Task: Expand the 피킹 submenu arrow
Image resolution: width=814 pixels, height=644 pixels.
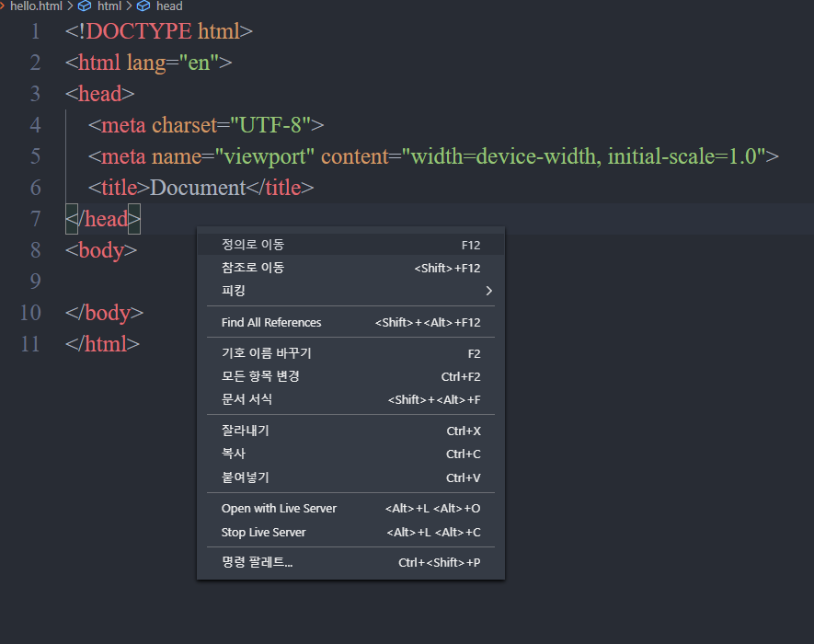Action: point(488,291)
